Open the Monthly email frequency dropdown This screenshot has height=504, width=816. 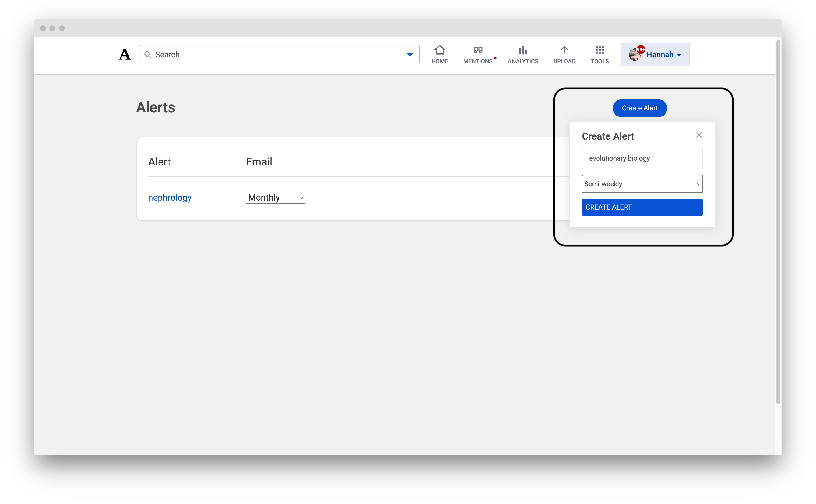275,197
